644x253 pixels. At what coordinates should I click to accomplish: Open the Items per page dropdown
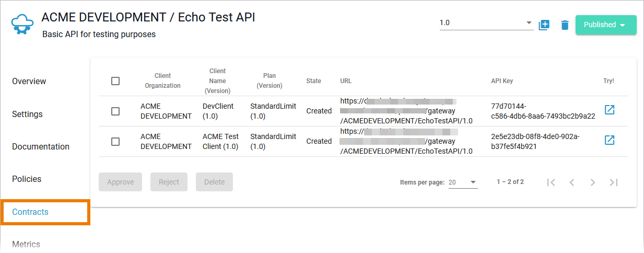point(463,182)
